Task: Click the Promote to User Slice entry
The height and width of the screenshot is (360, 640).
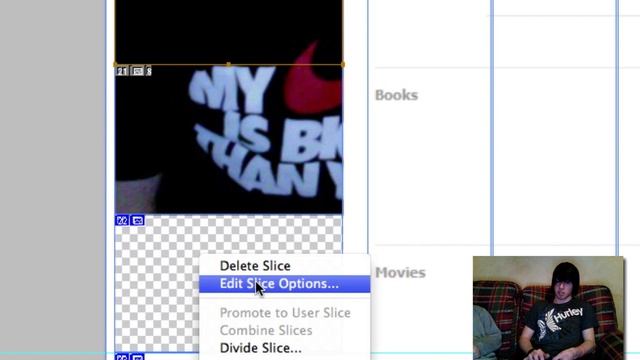Action: coord(284,313)
